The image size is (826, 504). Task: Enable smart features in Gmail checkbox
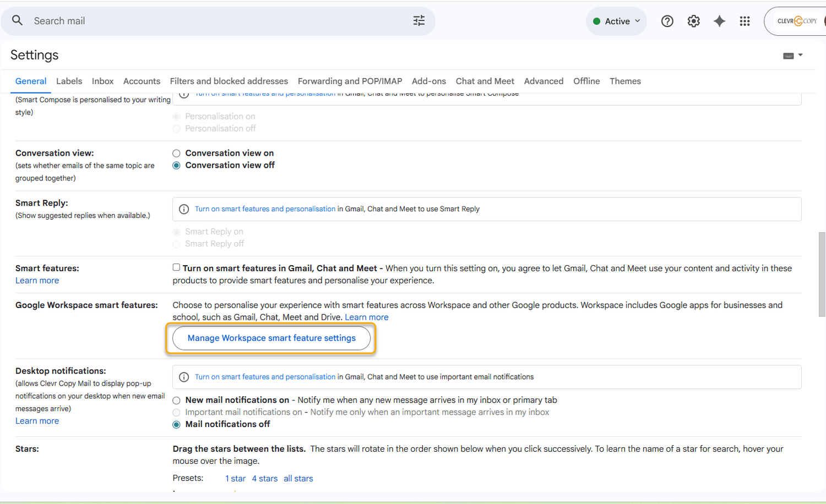[176, 267]
